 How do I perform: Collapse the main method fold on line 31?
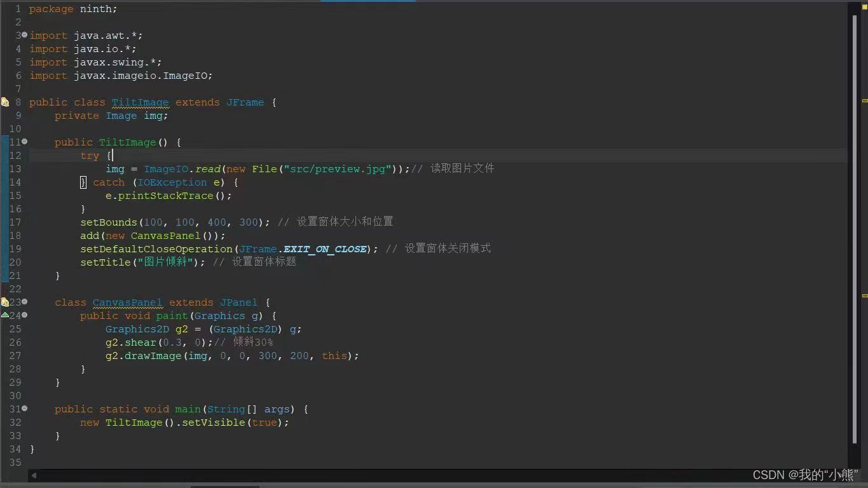pyautogui.click(x=25, y=408)
